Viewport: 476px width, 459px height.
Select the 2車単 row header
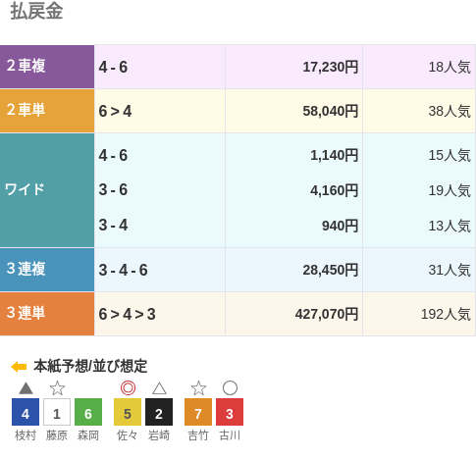click(x=47, y=111)
